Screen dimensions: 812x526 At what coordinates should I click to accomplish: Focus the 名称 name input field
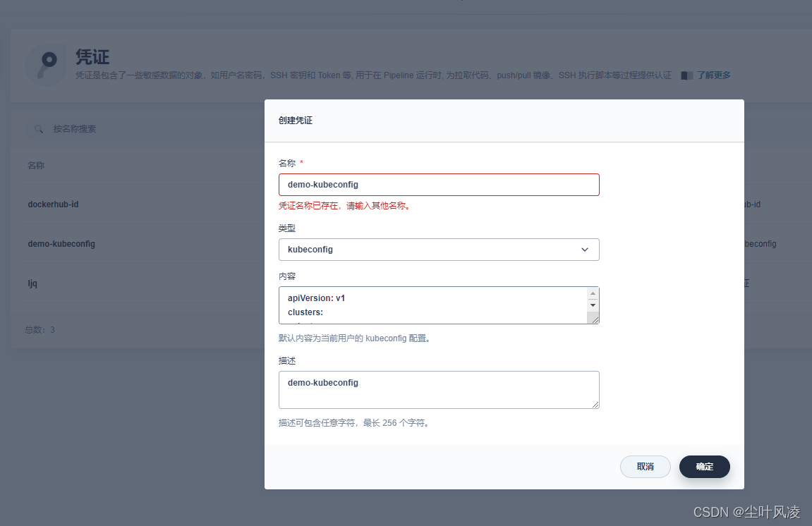click(439, 185)
